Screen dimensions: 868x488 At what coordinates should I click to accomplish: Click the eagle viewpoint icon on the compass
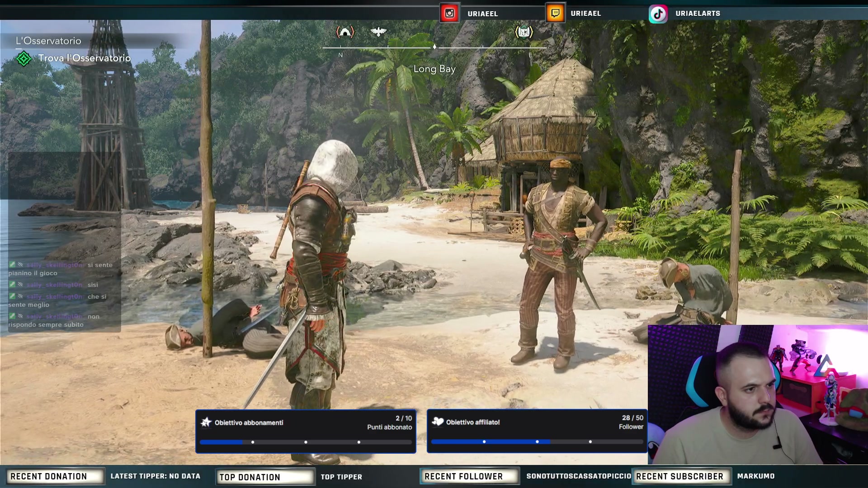click(x=378, y=32)
